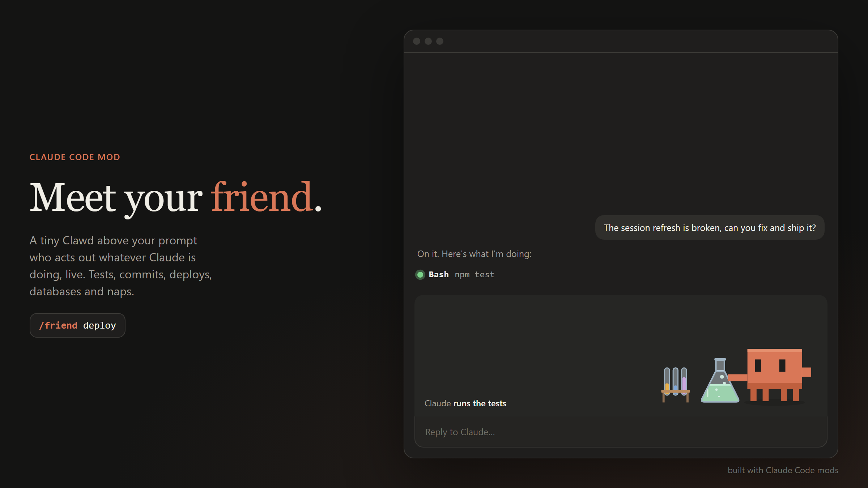This screenshot has width=868, height=488.
Task: Click the green lab flask illustration
Action: pos(720,380)
